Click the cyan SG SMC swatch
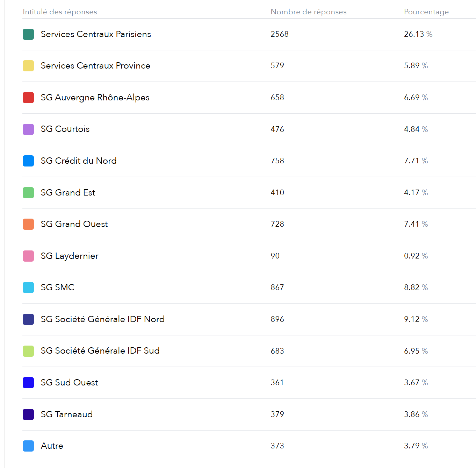The width and height of the screenshot is (476, 468). [x=28, y=288]
